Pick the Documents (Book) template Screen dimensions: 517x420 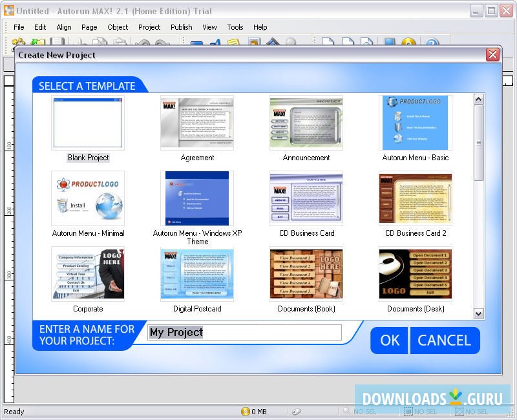coord(306,274)
